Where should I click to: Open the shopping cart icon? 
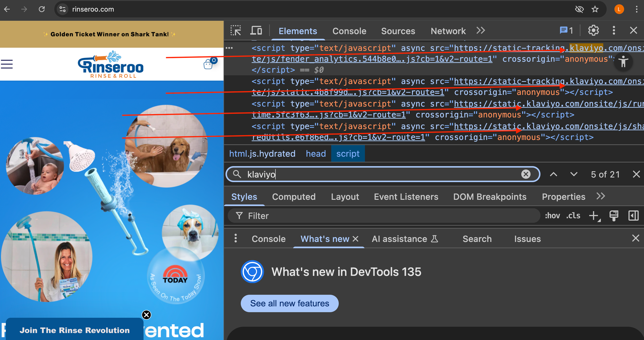click(x=210, y=63)
